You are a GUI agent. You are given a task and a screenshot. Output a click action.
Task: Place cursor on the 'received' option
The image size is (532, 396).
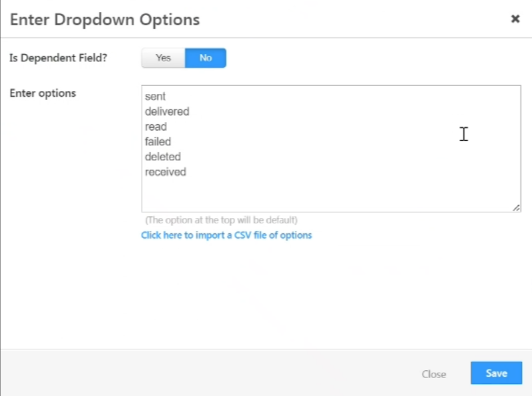[x=166, y=172]
